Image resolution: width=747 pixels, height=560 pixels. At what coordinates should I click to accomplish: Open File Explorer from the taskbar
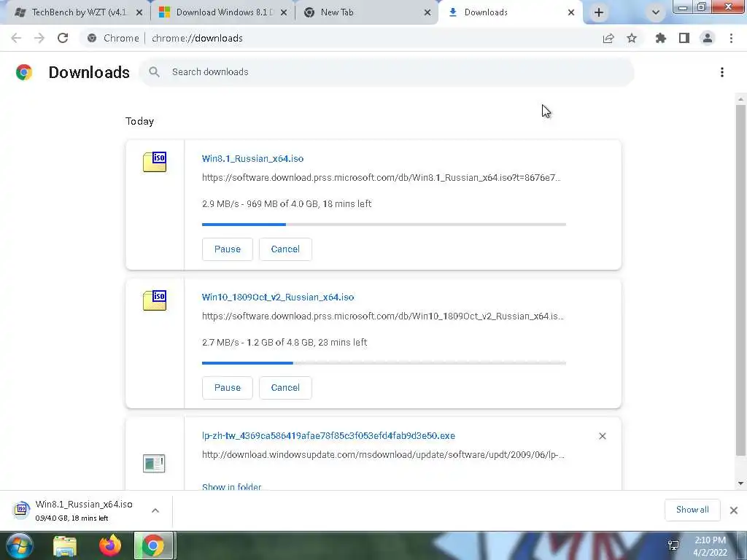pos(65,545)
